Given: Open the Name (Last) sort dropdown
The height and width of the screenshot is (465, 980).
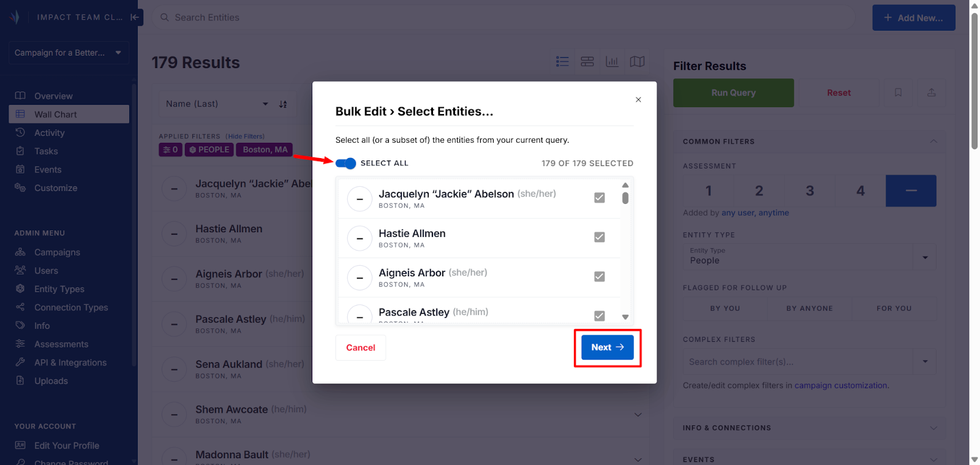Looking at the screenshot, I should pyautogui.click(x=217, y=104).
